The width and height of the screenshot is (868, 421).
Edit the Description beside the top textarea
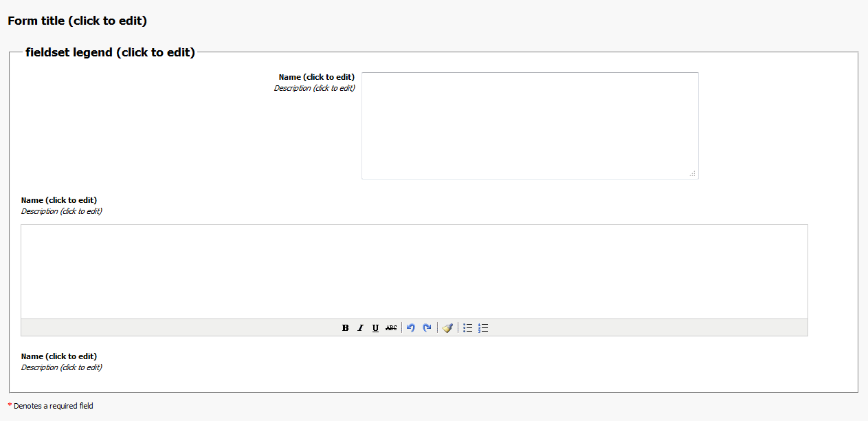(x=315, y=88)
